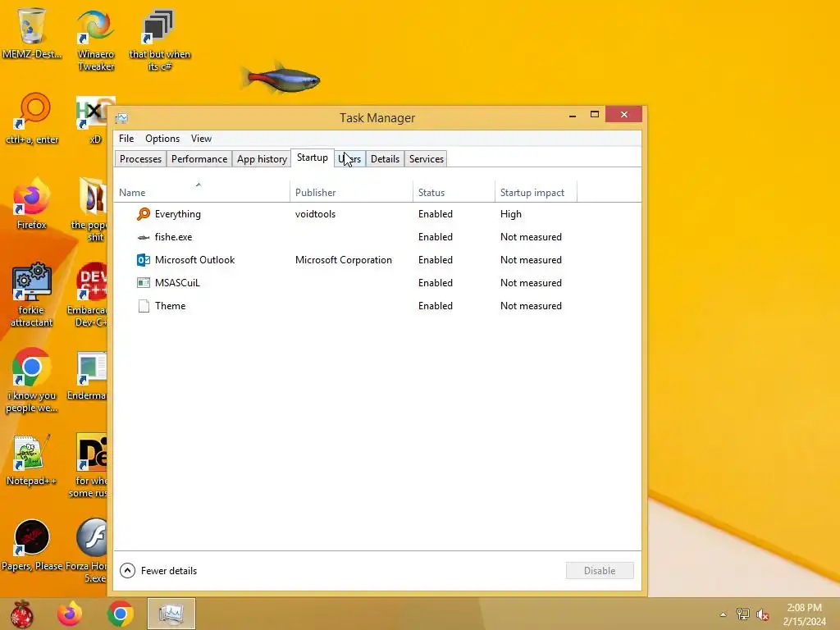Switch to the App history tab
This screenshot has width=840, height=630.
(262, 159)
